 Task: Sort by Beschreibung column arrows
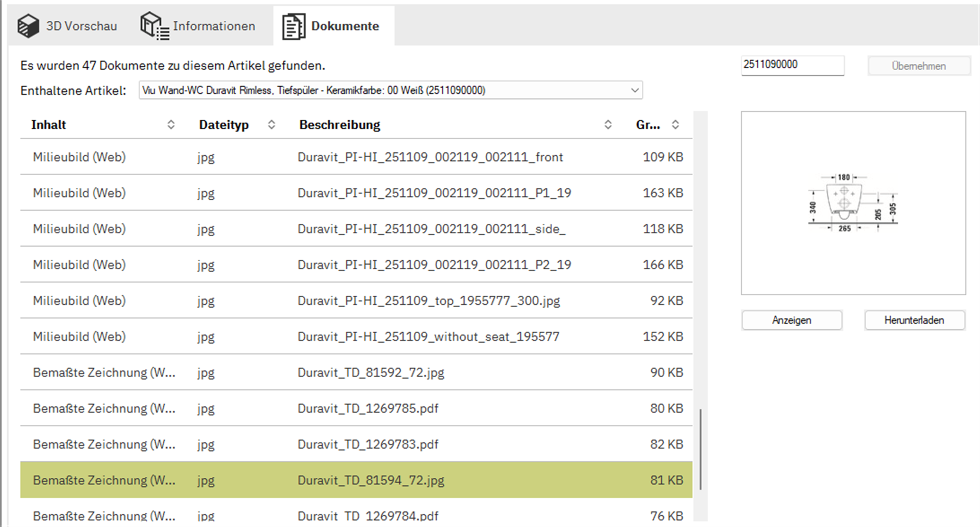(x=608, y=124)
